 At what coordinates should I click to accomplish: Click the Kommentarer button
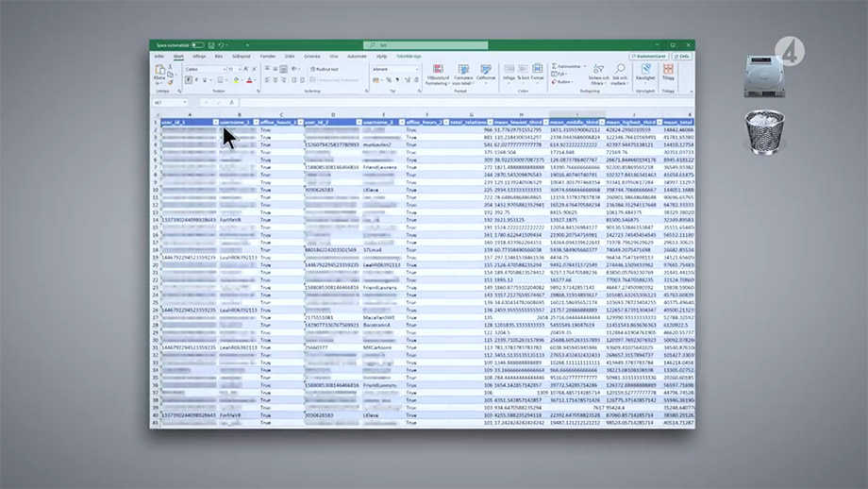(x=651, y=56)
